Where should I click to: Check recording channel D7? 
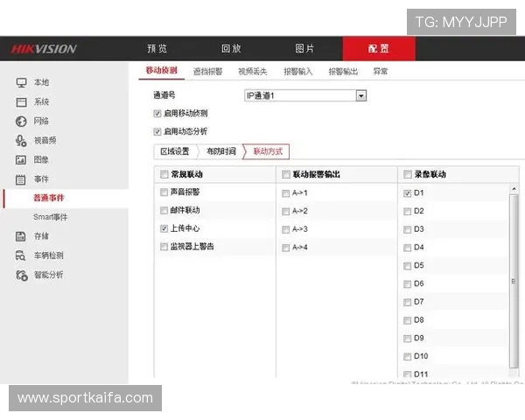pyautogui.click(x=407, y=303)
